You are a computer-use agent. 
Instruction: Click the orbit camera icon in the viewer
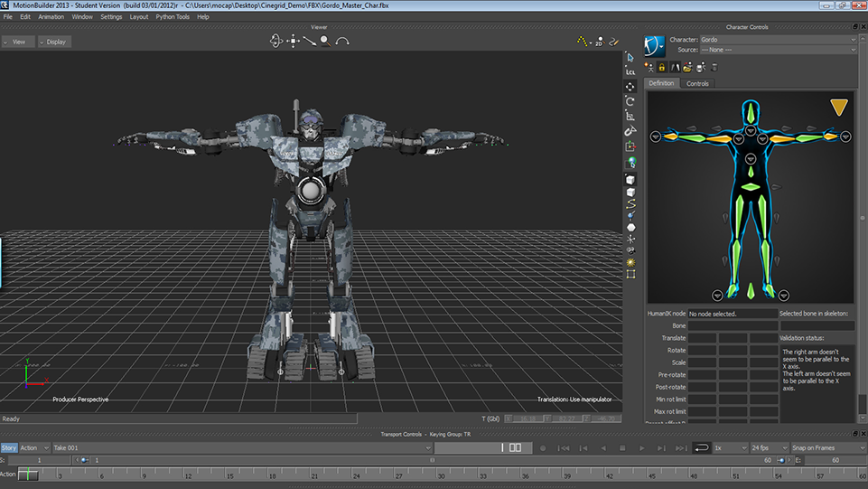[x=277, y=41]
